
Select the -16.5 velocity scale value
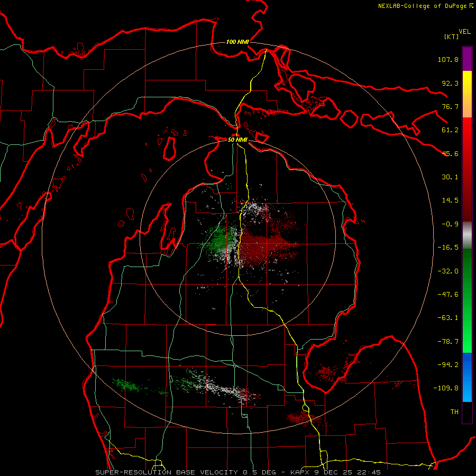tap(448, 248)
